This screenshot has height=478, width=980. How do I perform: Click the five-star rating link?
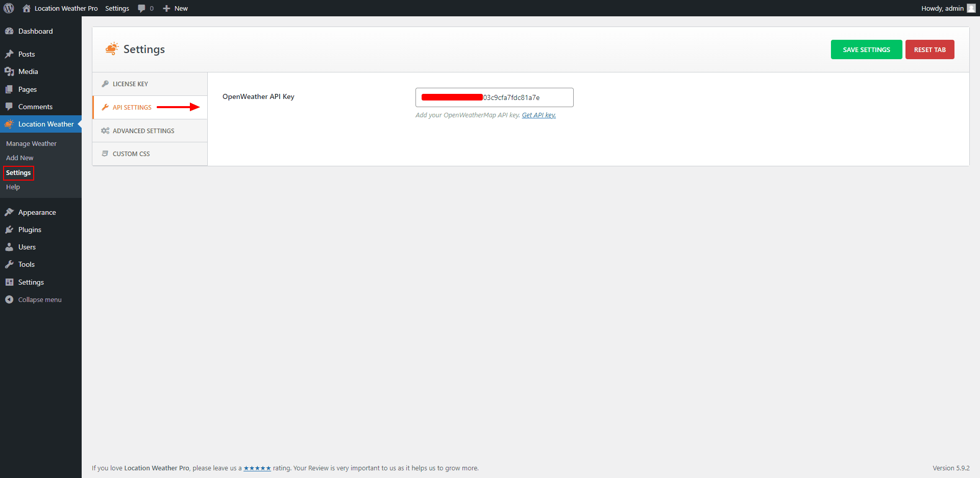coord(257,468)
